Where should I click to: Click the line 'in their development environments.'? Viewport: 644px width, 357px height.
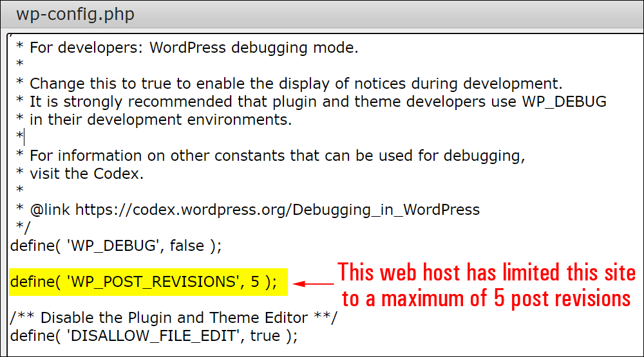tap(154, 120)
